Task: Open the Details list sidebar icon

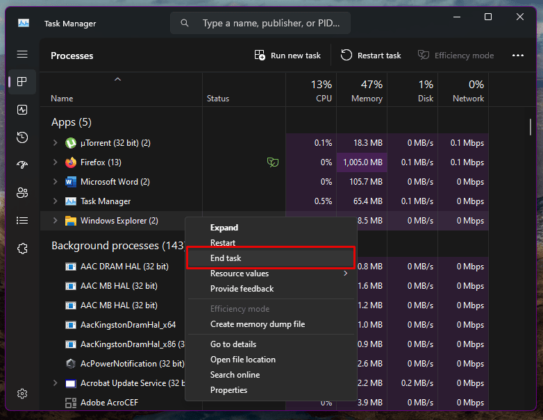Action: (x=22, y=220)
